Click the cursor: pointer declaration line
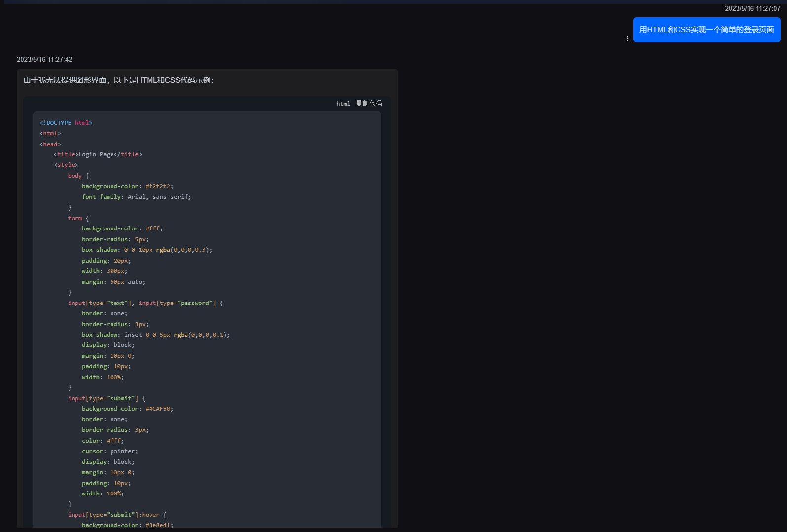 coord(110,451)
